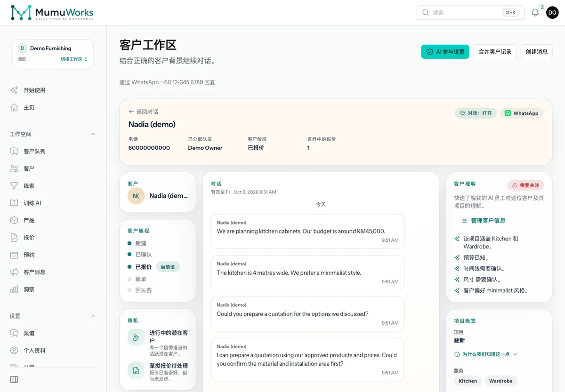The height and width of the screenshot is (392, 565).
Task: Focus the 搜索 search field
Action: (x=470, y=13)
